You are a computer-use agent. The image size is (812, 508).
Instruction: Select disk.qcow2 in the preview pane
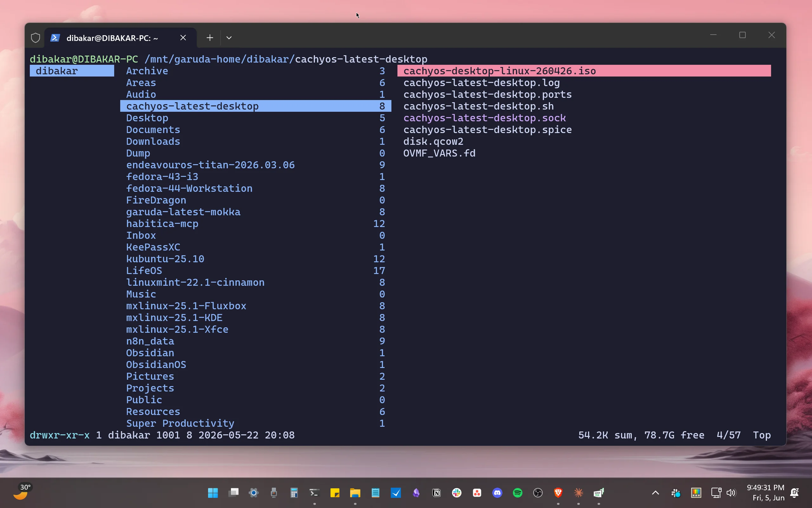[433, 142]
